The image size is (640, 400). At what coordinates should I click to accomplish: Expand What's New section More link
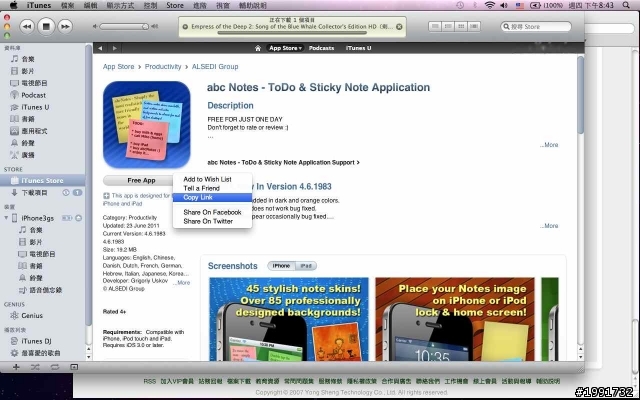click(549, 226)
